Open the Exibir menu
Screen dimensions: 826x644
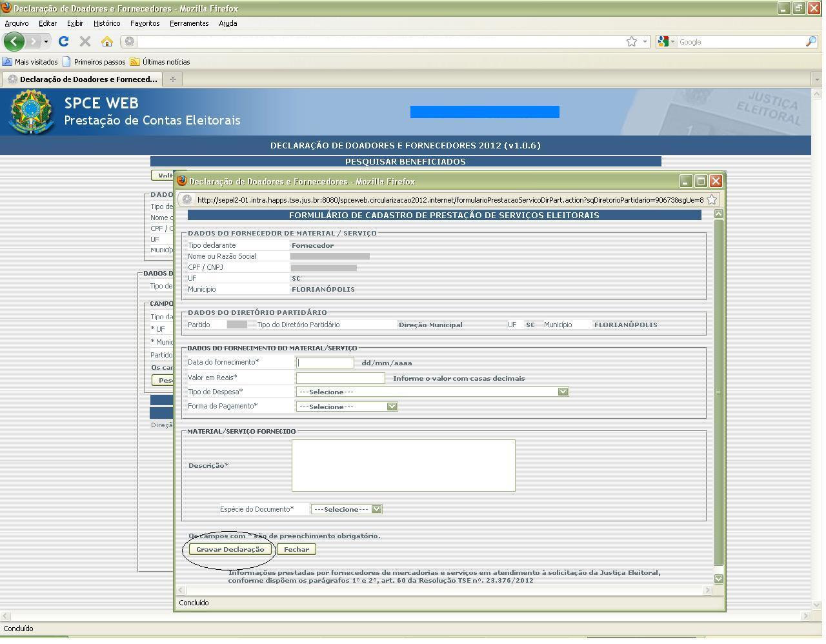click(x=75, y=23)
